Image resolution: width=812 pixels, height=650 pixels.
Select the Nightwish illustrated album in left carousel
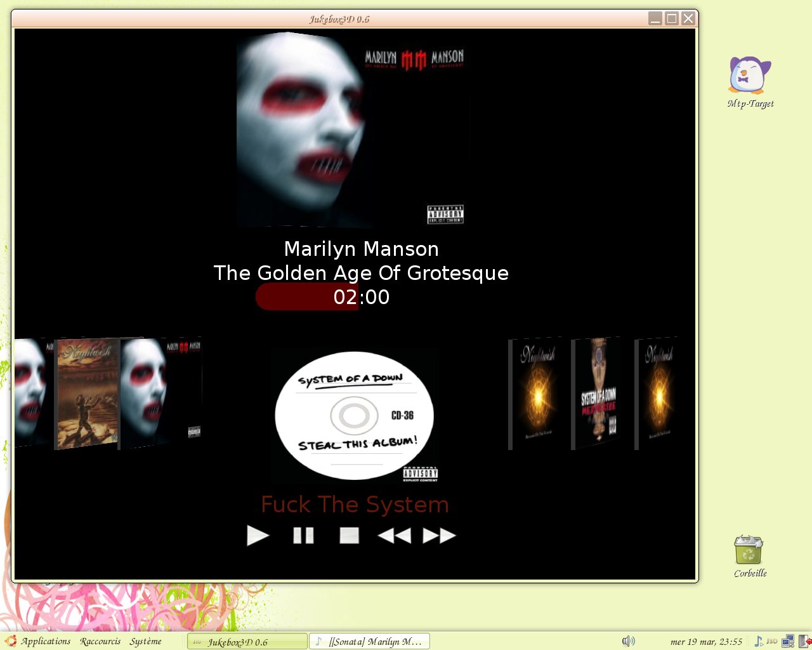[87, 394]
